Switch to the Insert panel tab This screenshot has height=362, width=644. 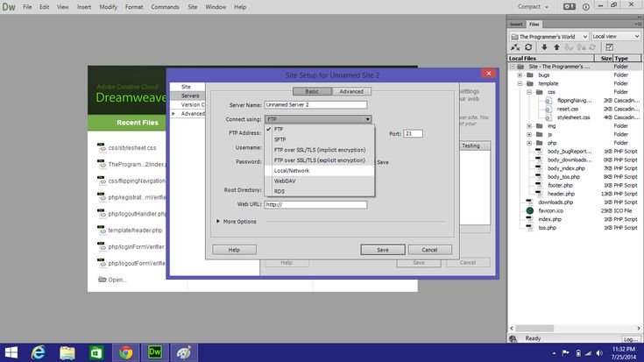click(516, 25)
